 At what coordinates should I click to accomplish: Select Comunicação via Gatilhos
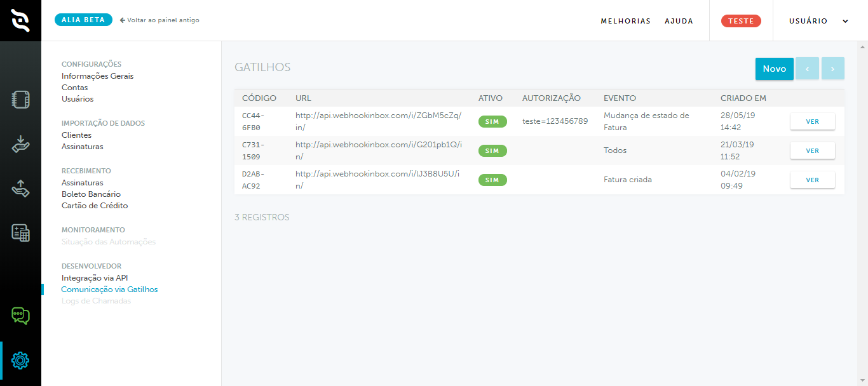pos(109,289)
